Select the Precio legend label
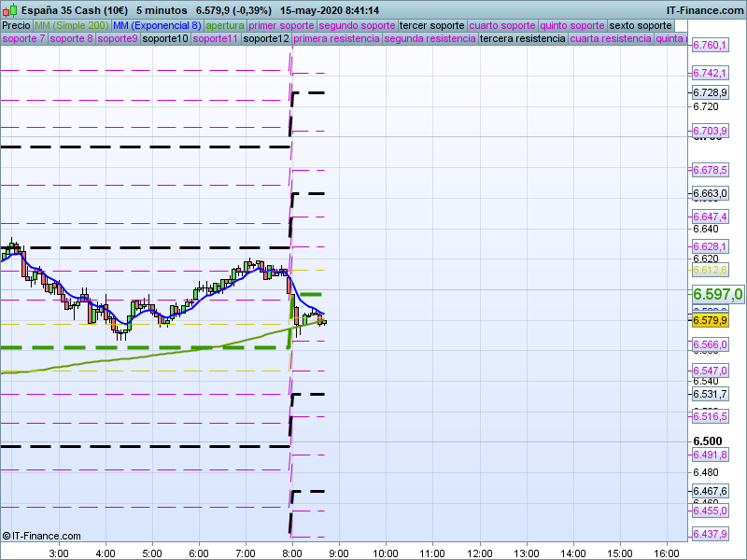The height and width of the screenshot is (560, 747). (16, 25)
